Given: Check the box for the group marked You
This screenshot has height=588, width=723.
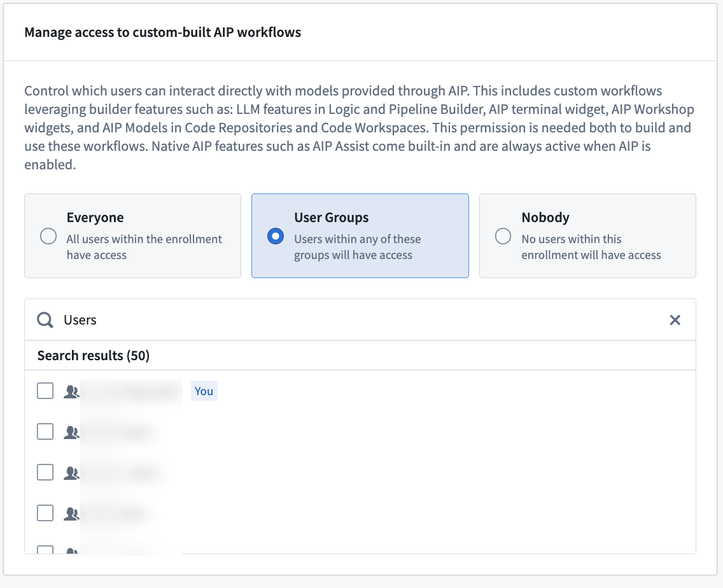Looking at the screenshot, I should pos(45,391).
